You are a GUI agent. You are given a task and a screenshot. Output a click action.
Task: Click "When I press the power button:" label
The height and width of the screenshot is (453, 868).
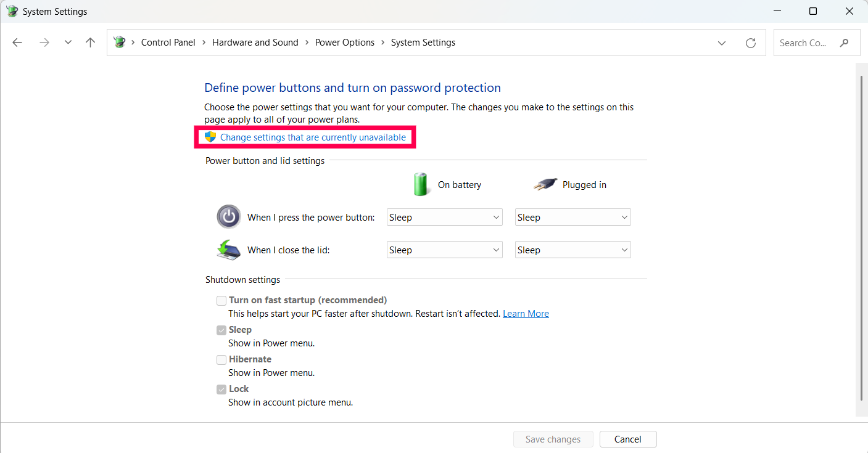point(311,218)
